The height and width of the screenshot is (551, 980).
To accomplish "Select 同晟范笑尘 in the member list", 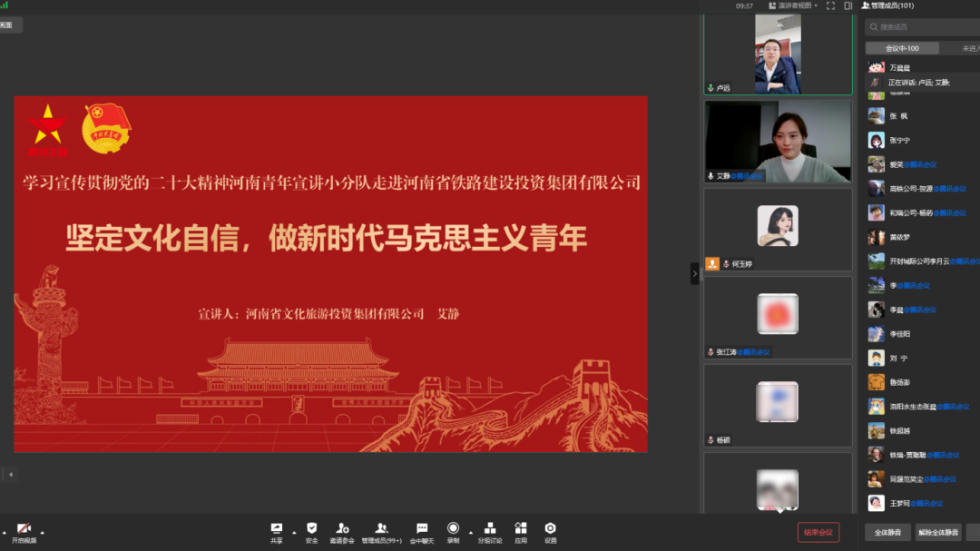I will [x=923, y=479].
